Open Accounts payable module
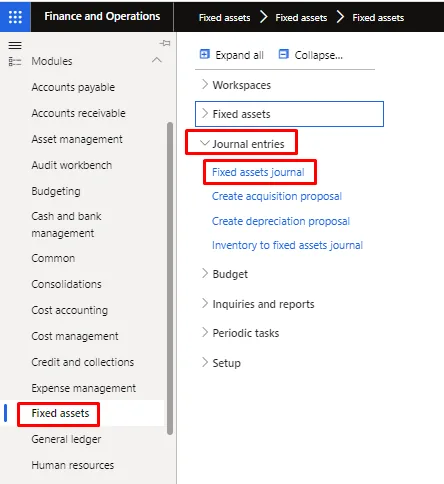 click(73, 87)
